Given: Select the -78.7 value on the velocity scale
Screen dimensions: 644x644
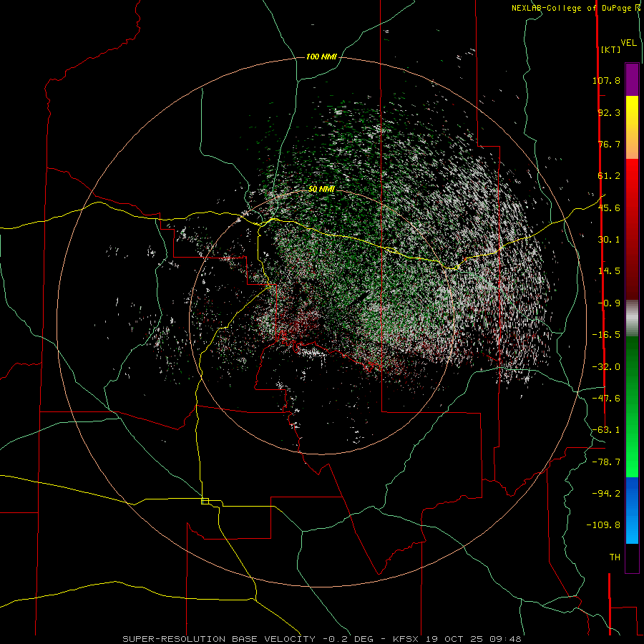Looking at the screenshot, I should coord(606,462).
